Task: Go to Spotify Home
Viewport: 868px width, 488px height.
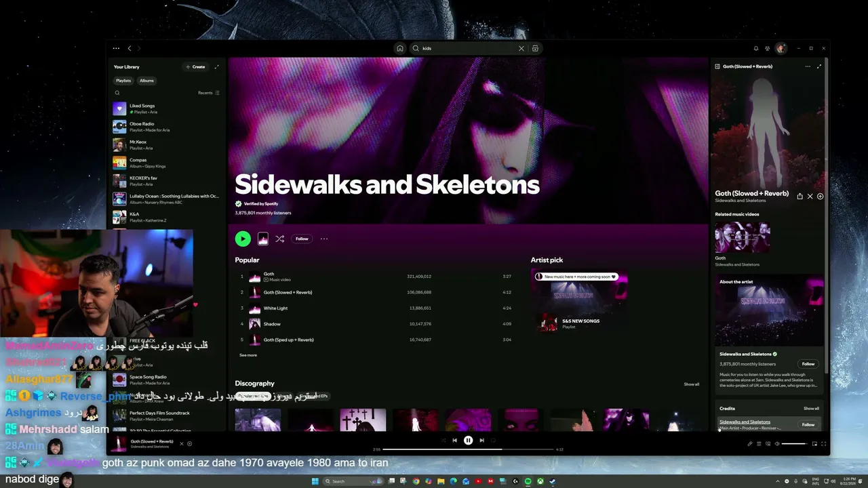Action: tap(400, 48)
